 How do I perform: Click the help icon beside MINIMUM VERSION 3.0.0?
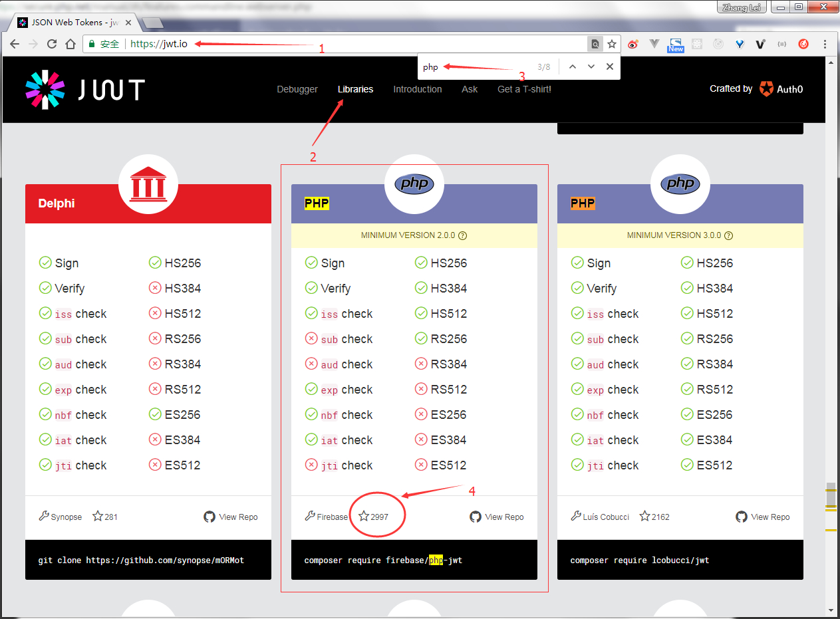(x=729, y=235)
